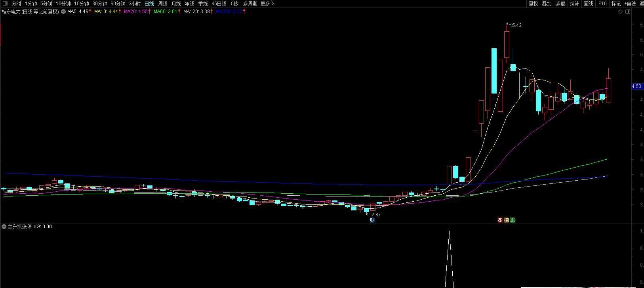Open the 主升抓涨停 indicator dropdown arrow
The width and height of the screenshot is (644, 288).
click(4, 227)
